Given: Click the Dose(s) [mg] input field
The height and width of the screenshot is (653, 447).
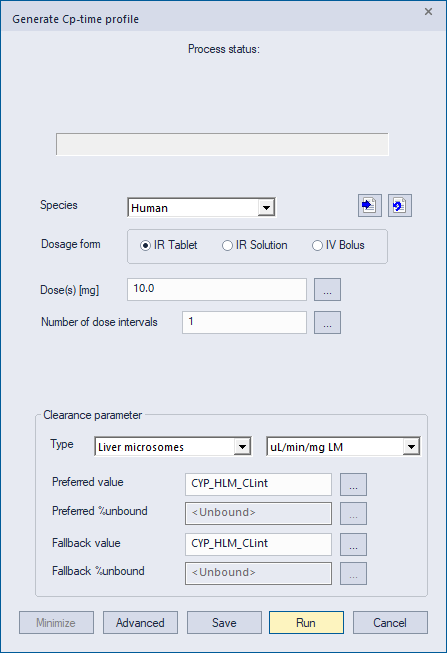Looking at the screenshot, I should click(217, 289).
